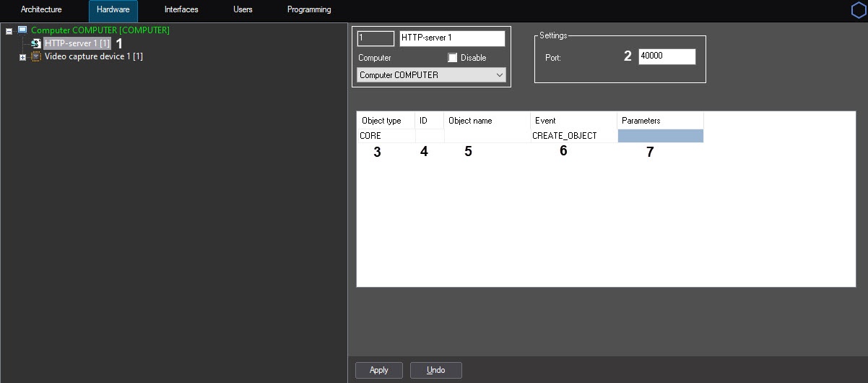Click the Undo button
The height and width of the screenshot is (383, 868).
click(435, 370)
